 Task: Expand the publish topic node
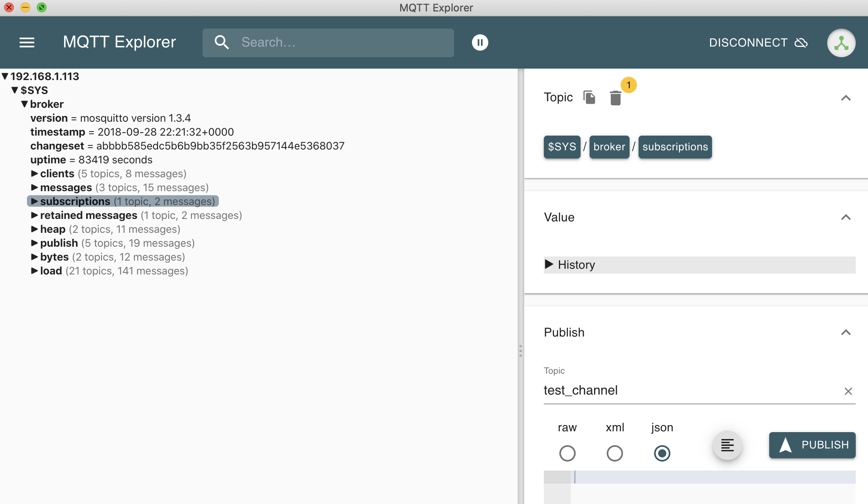34,243
